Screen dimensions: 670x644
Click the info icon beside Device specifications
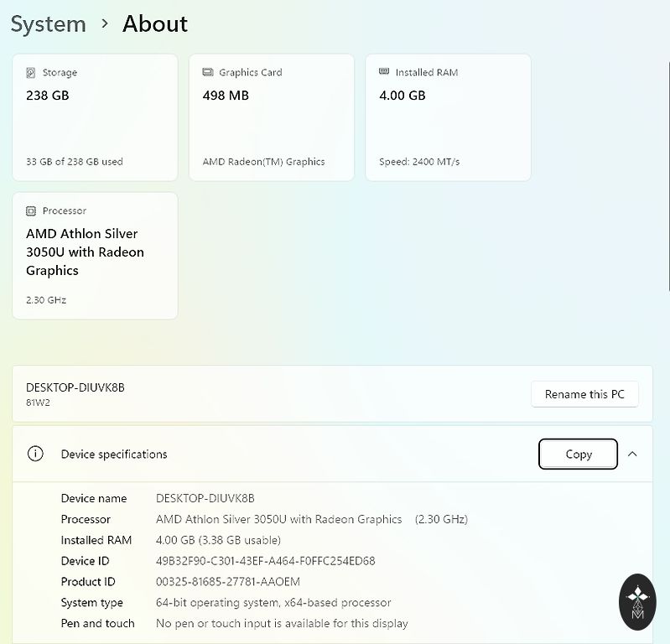click(x=35, y=454)
